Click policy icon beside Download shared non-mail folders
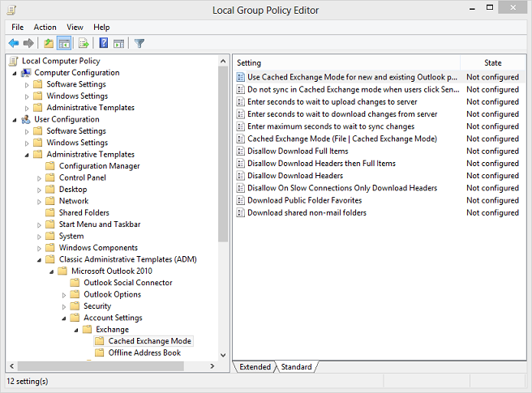This screenshot has width=532, height=393. pos(241,212)
